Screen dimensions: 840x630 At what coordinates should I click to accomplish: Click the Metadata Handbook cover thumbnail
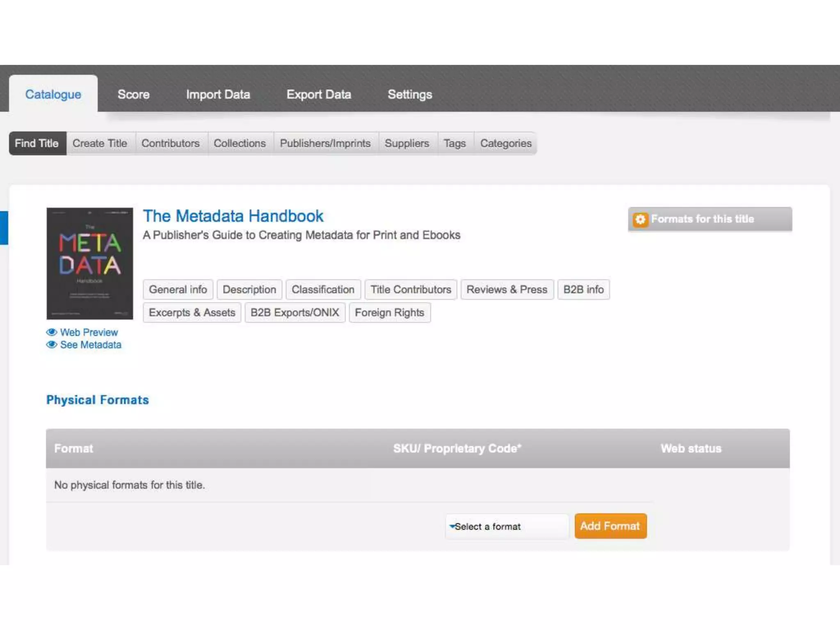[90, 263]
